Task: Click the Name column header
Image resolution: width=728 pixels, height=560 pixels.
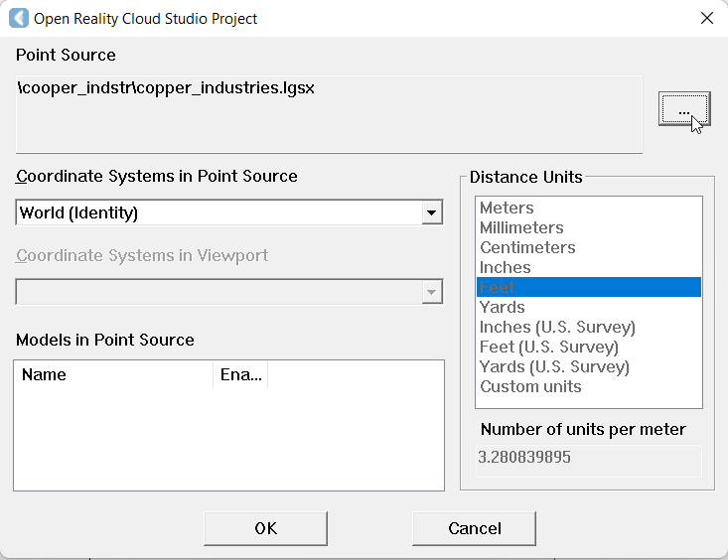Action: pyautogui.click(x=114, y=375)
